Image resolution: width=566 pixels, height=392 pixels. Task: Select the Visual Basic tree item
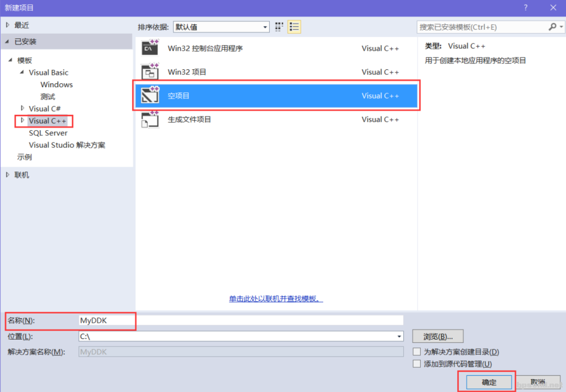(48, 73)
